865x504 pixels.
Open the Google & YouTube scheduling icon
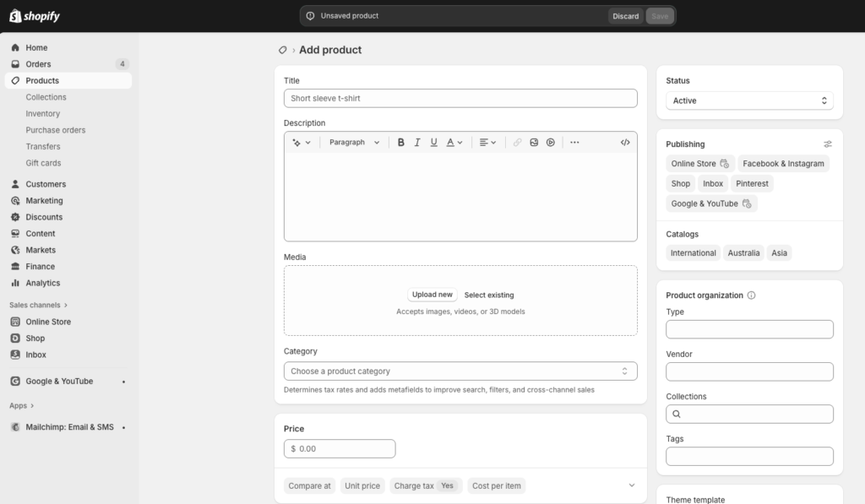click(x=748, y=203)
